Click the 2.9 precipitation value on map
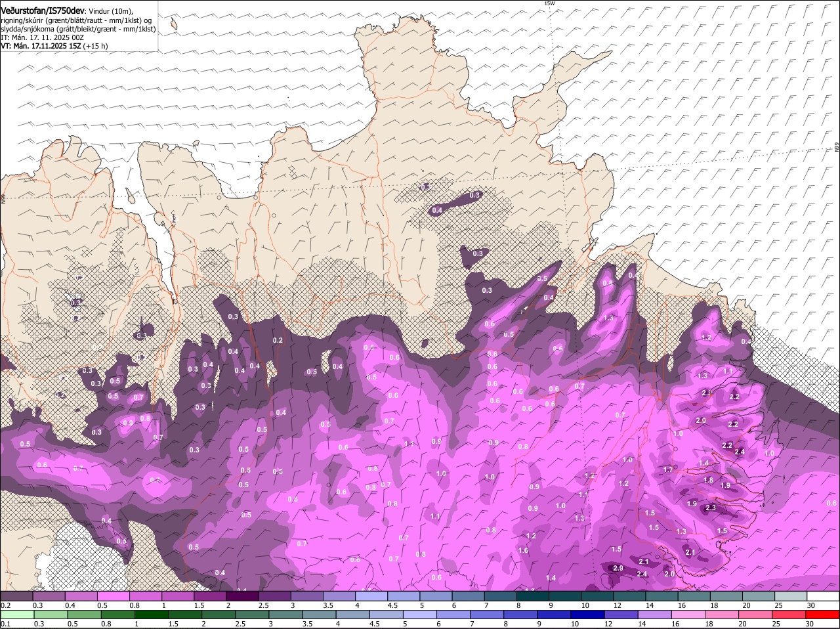 pos(618,568)
